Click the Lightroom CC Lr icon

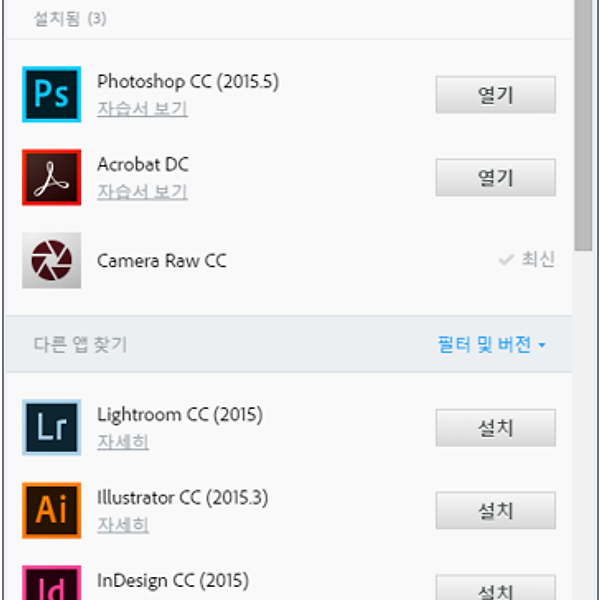point(52,427)
